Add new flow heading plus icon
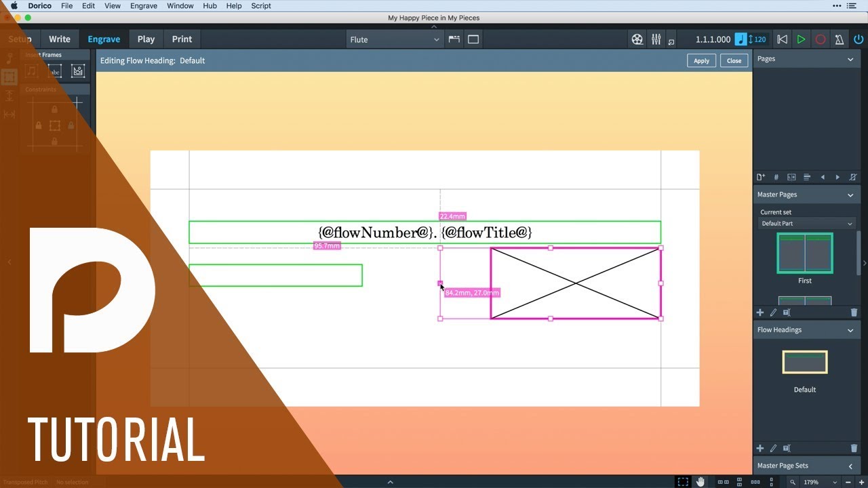868x488 pixels. [x=760, y=448]
